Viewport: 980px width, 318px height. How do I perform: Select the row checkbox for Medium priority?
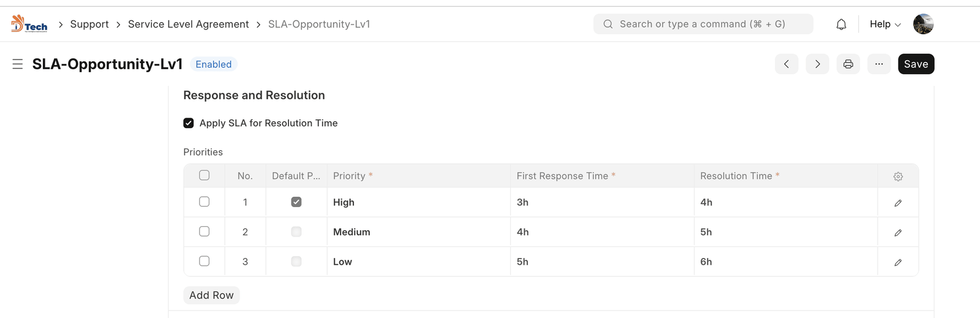205,232
